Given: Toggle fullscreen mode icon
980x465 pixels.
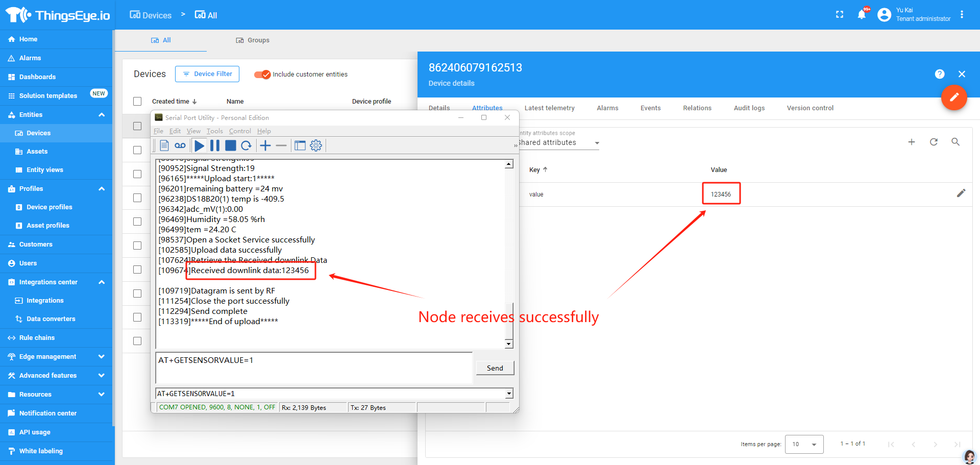Looking at the screenshot, I should pyautogui.click(x=840, y=14).
